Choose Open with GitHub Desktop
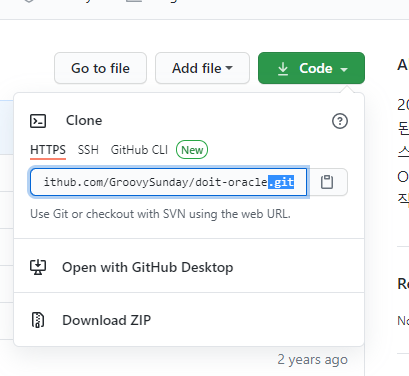 189,266
